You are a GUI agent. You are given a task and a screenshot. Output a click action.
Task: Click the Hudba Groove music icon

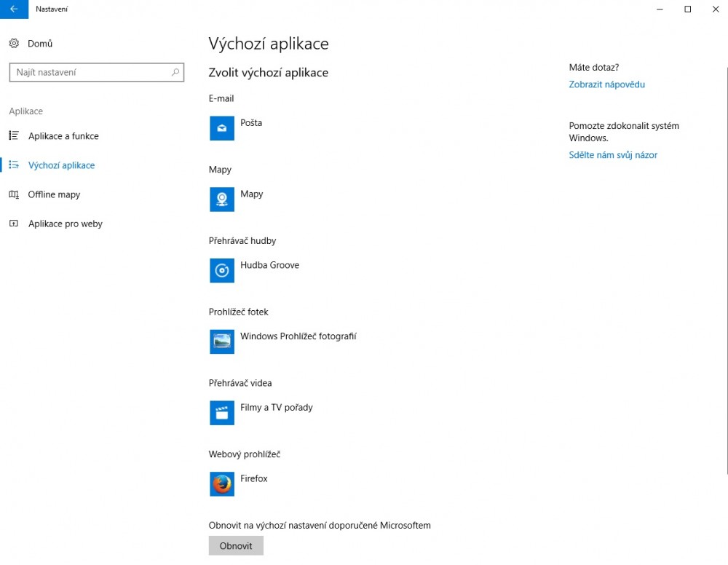(x=222, y=271)
